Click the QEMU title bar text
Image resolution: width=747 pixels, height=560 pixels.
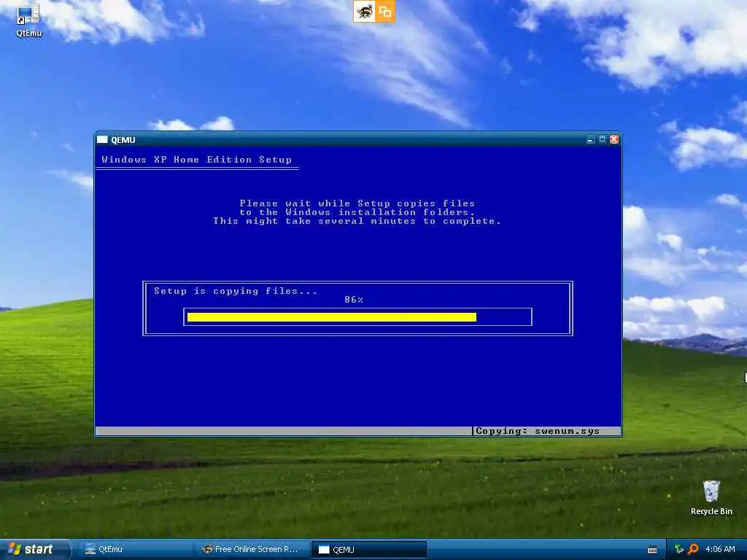[123, 140]
